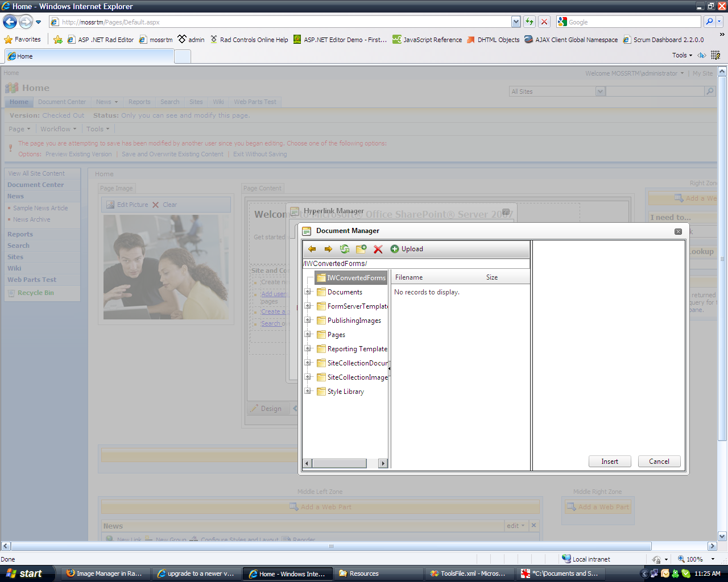The height and width of the screenshot is (582, 728).
Task: Click the Upload button in Document Manager
Action: (407, 249)
